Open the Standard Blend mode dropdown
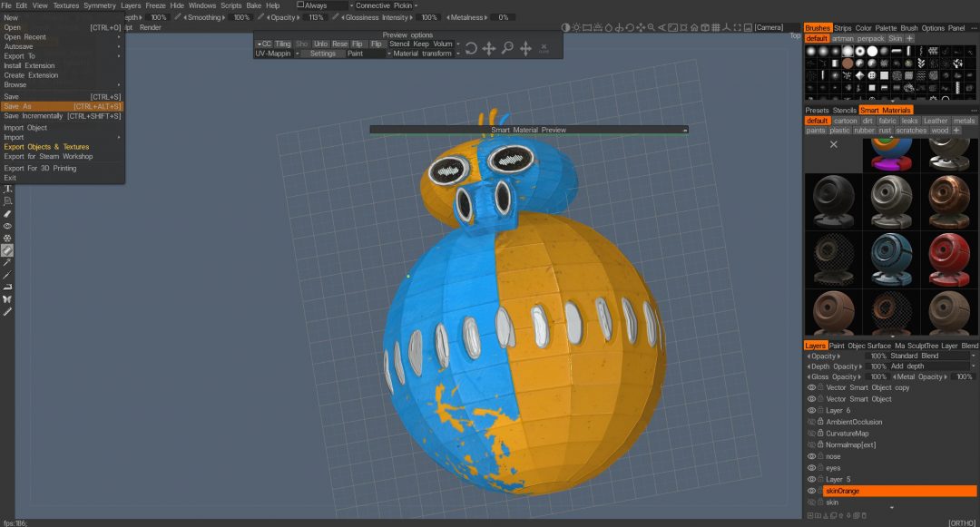This screenshot has width=980, height=527. pos(932,356)
